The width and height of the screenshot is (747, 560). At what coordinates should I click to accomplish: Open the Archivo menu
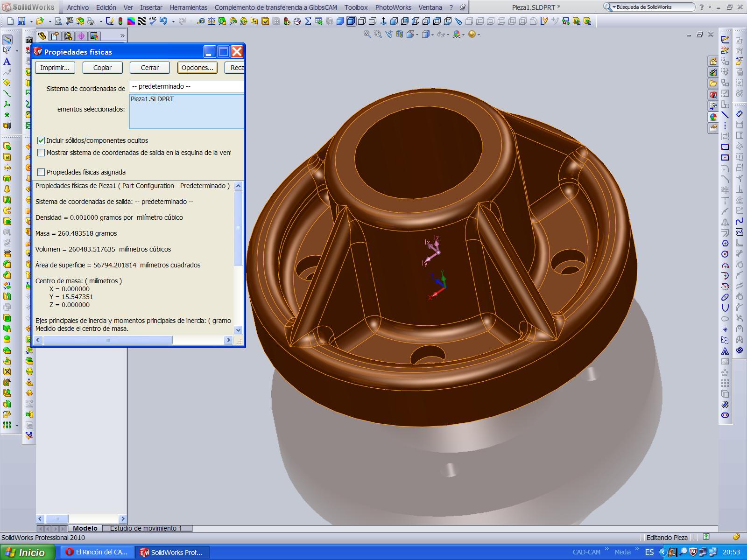pyautogui.click(x=78, y=7)
